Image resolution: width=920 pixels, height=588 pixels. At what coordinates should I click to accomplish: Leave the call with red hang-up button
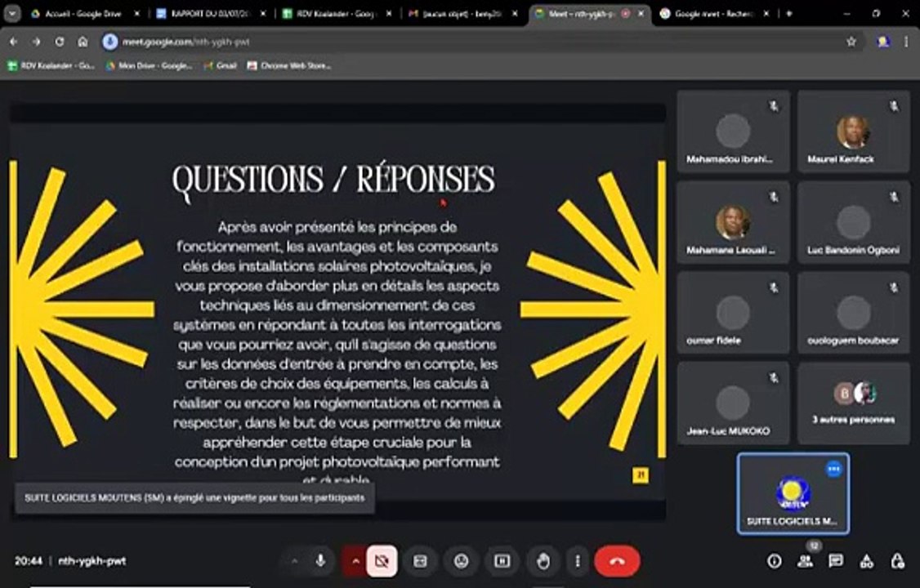[617, 561]
